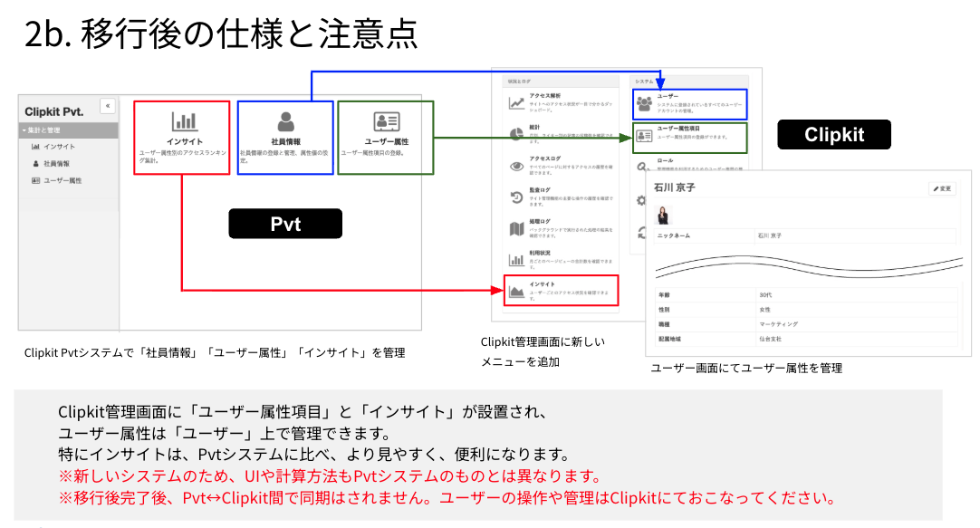
Task: Click the profile photo of 石川 京子
Action: 663,216
